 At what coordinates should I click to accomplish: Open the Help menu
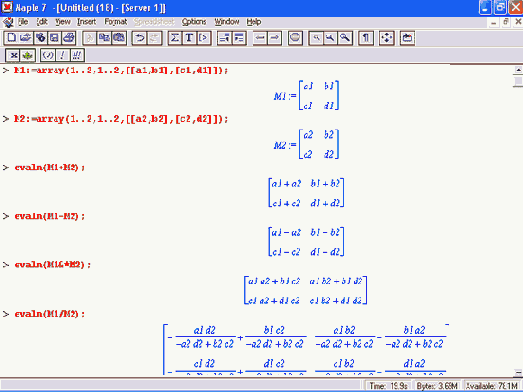pos(254,22)
